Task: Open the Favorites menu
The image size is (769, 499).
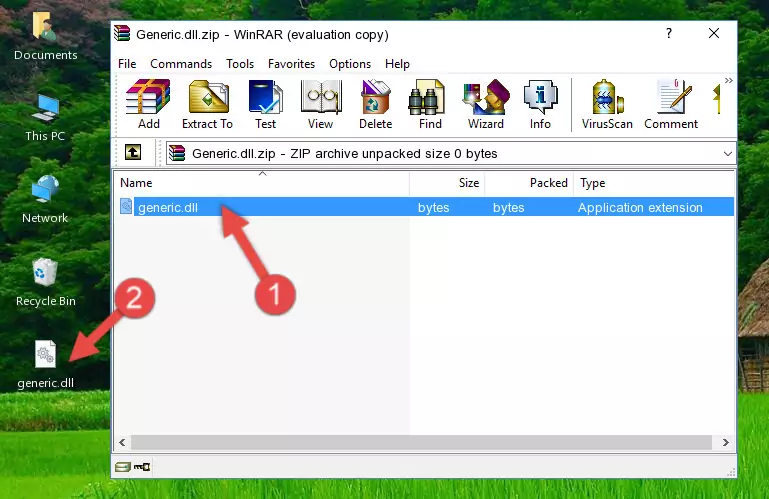Action: click(x=291, y=64)
